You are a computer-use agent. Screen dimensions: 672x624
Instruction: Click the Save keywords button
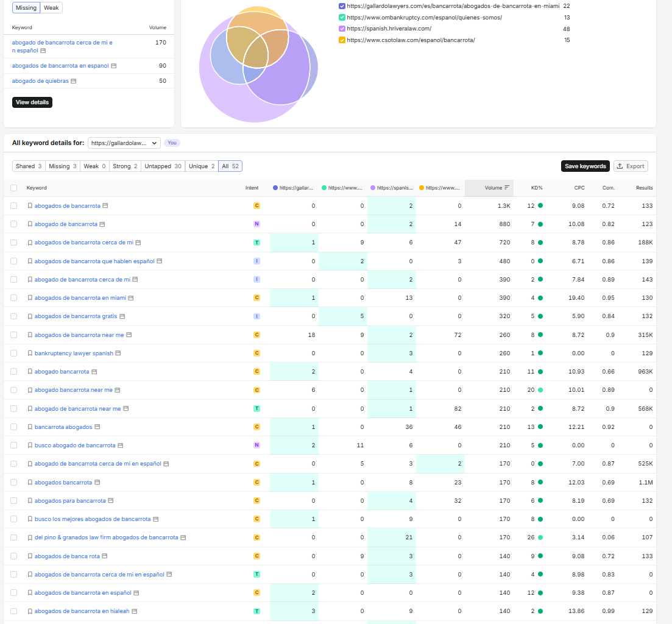point(585,166)
